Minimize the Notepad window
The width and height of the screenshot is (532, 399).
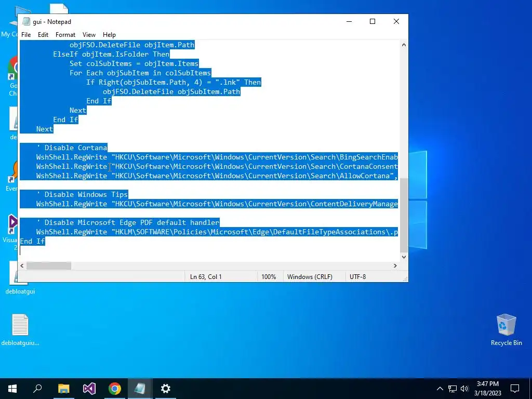349,21
